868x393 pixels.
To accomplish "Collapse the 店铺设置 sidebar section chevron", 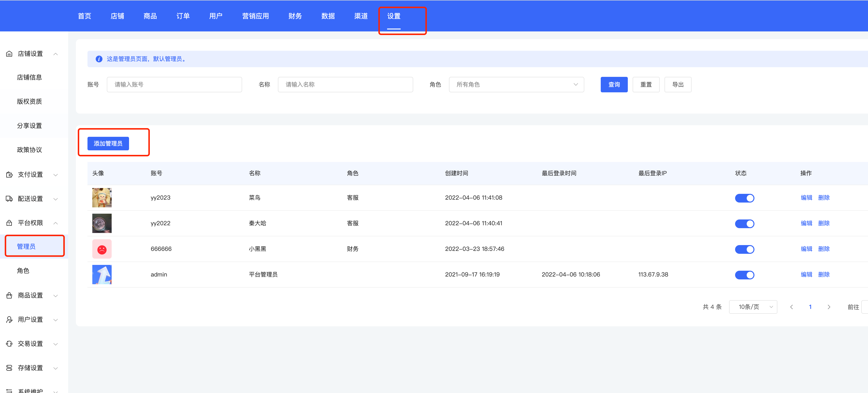I will click(x=56, y=54).
